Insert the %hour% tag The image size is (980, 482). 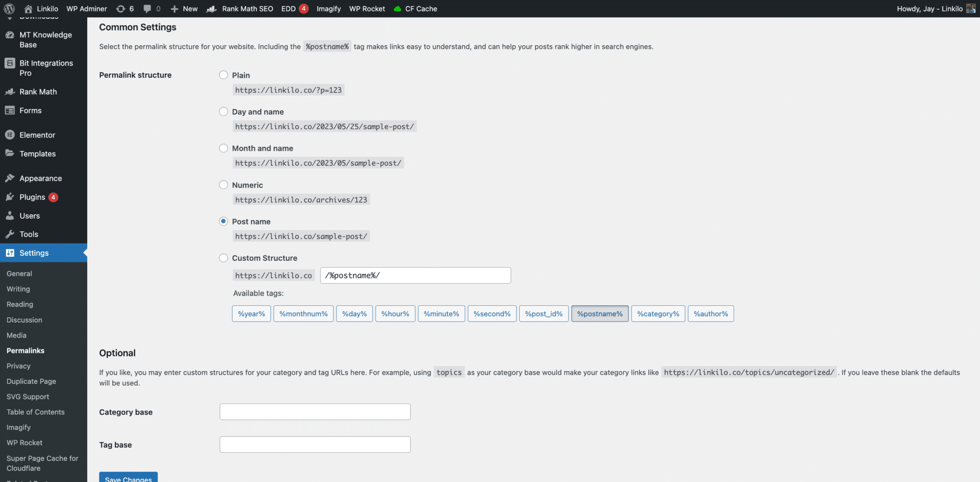tap(395, 314)
